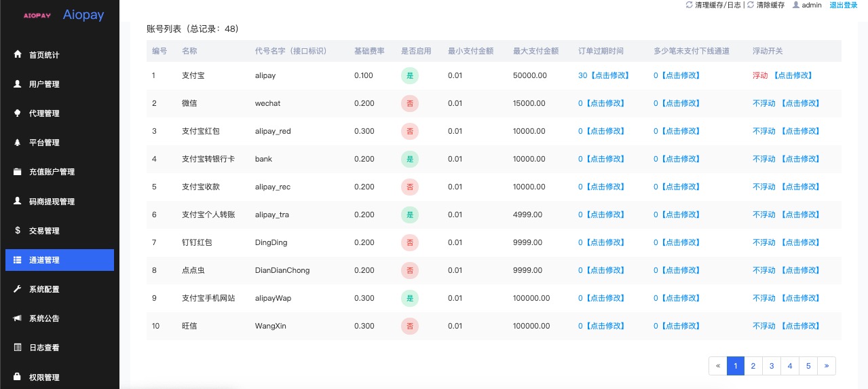Click the home icon beside 首页统计
Screen dimensions: 868x389
(x=18, y=54)
